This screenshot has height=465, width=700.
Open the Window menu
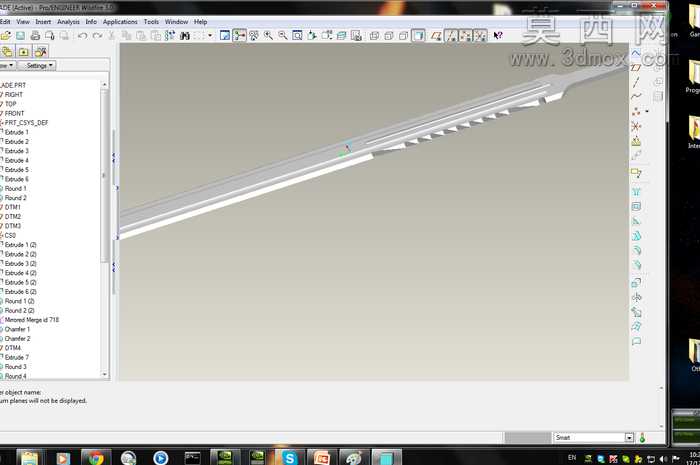176,22
